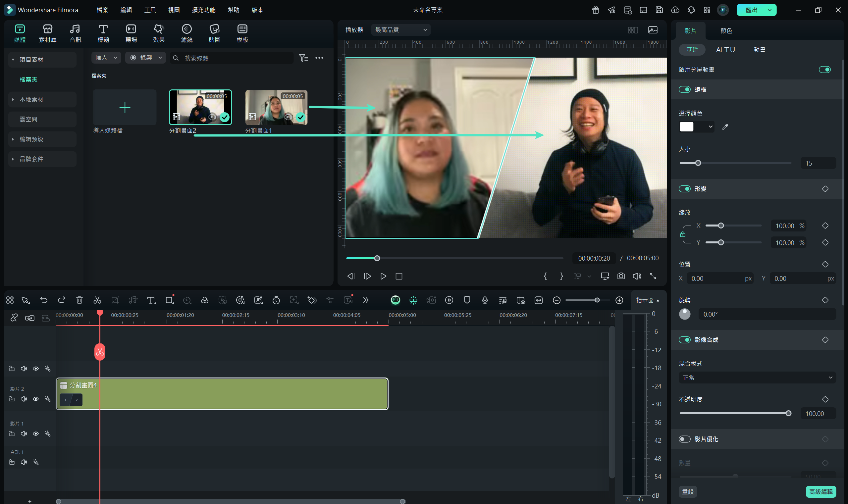
Task: Toggle the 形變 transform switch
Action: coord(685,189)
